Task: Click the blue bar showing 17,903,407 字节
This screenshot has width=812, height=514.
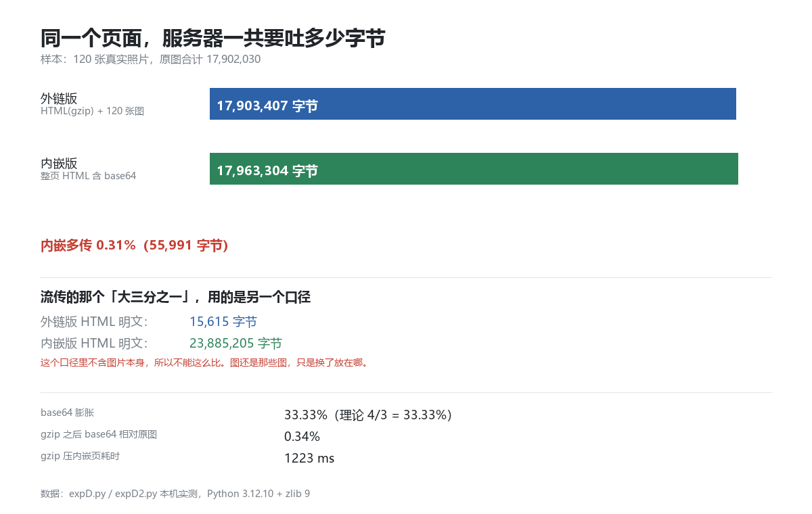Action: [x=473, y=104]
